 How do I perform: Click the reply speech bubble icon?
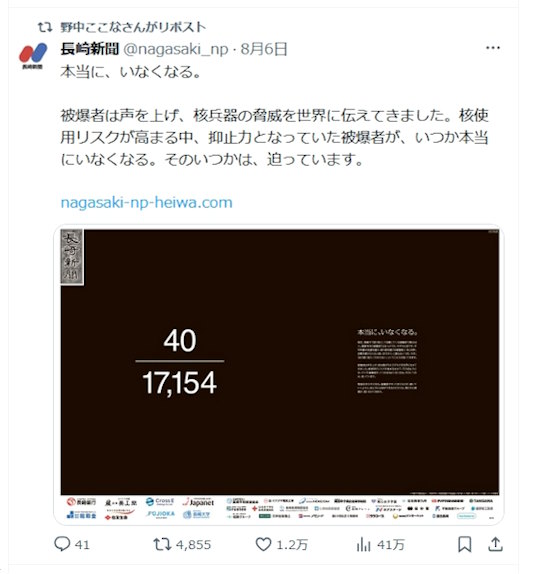pyautogui.click(x=62, y=544)
